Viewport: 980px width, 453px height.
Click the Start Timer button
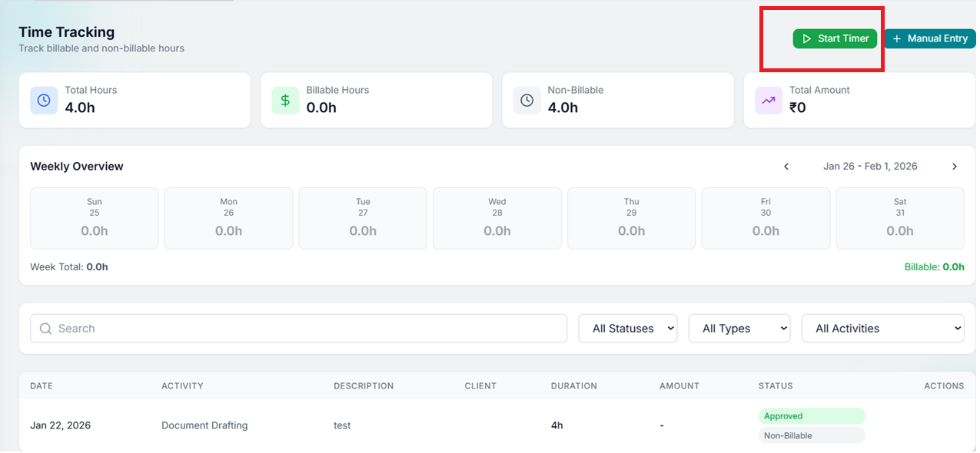pyautogui.click(x=835, y=38)
